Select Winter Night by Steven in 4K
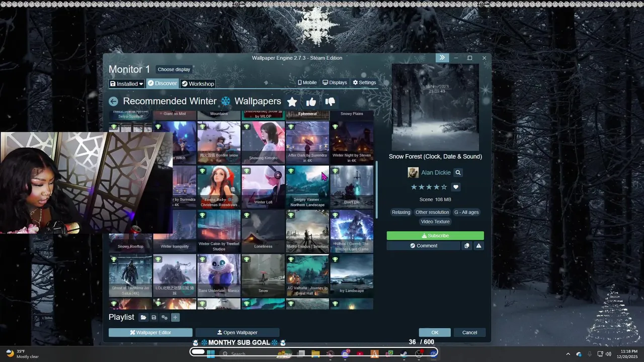 pos(352,143)
